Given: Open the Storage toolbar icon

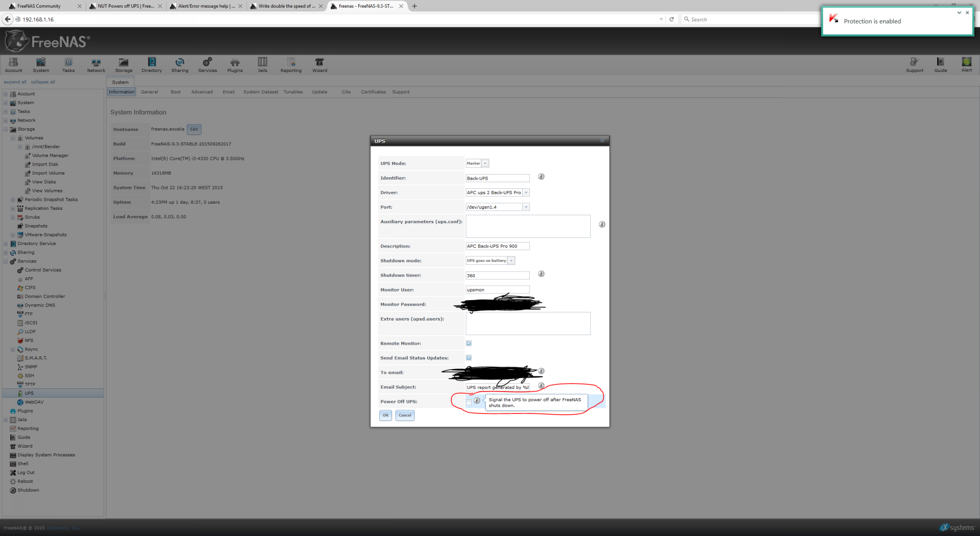Looking at the screenshot, I should pyautogui.click(x=124, y=65).
